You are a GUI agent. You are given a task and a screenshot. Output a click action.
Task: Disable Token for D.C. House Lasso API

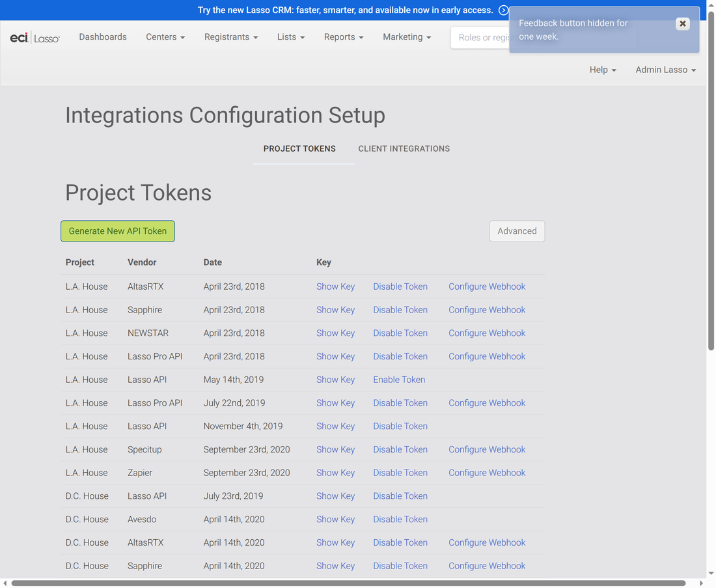[x=400, y=497]
